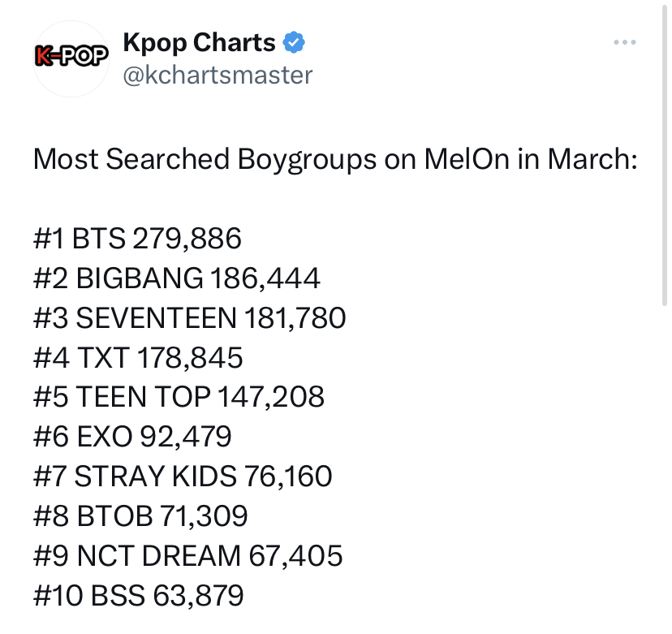Click the #1 BTS 279,886 line
Screen dimensions: 672x634
pyautogui.click(x=137, y=239)
